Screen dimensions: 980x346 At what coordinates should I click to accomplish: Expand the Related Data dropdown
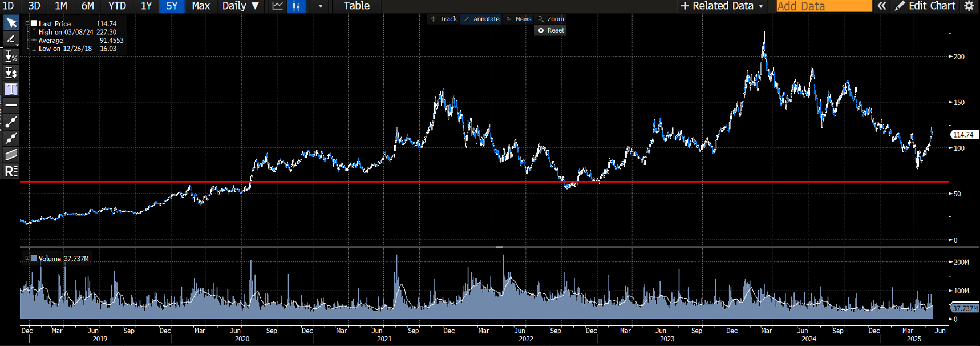click(x=722, y=6)
